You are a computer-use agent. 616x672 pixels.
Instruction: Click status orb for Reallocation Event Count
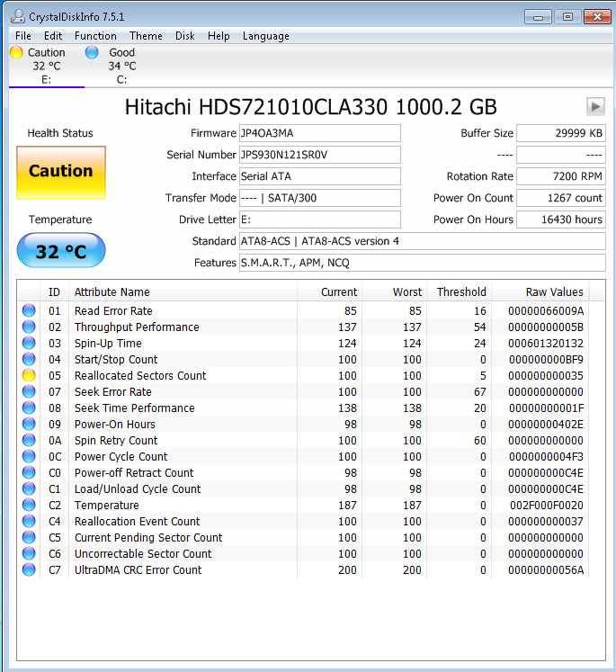tap(29, 521)
